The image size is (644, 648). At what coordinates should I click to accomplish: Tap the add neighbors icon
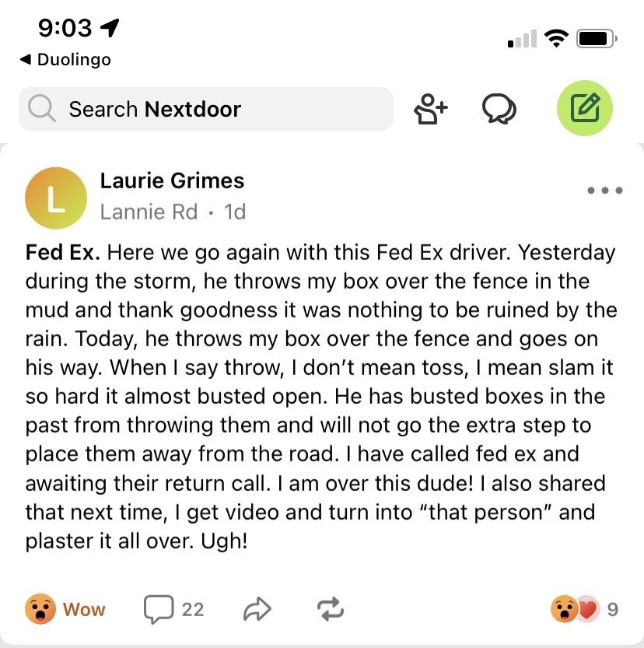430,109
